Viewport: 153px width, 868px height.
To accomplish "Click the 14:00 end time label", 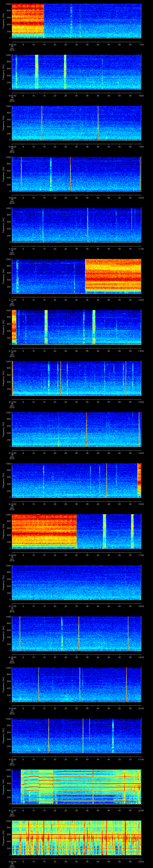I will coord(141,402).
